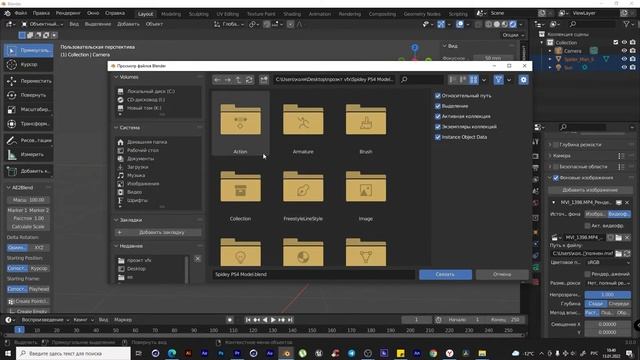The width and height of the screenshot is (640, 360).
Task: Collapse the Закладки panel
Action: [116, 220]
